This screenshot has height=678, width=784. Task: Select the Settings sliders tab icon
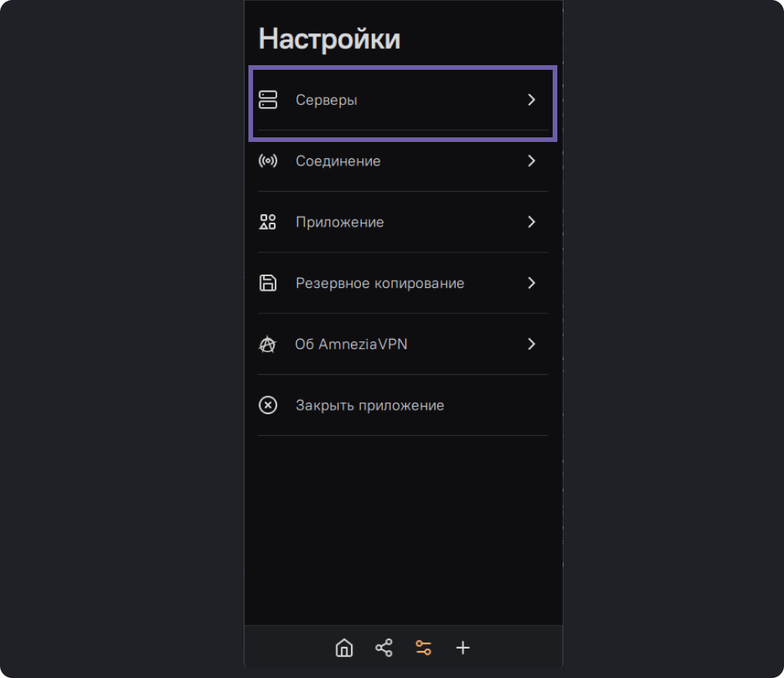423,648
